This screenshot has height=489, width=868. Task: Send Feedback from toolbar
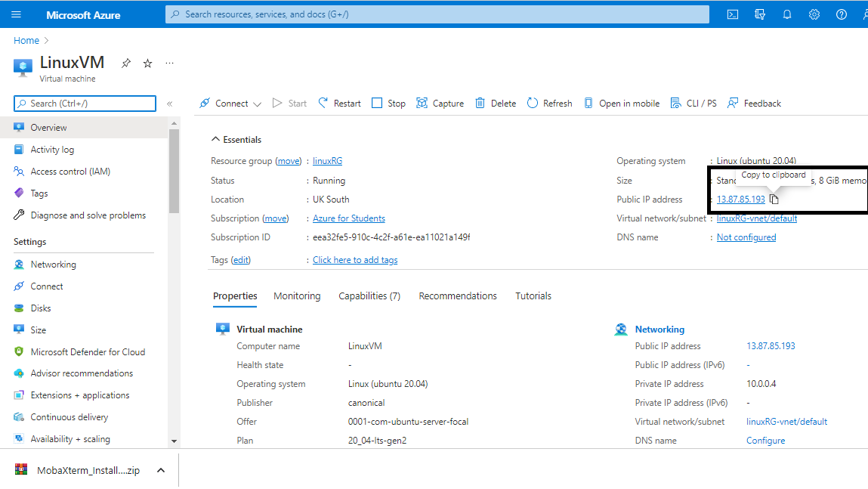pos(754,103)
